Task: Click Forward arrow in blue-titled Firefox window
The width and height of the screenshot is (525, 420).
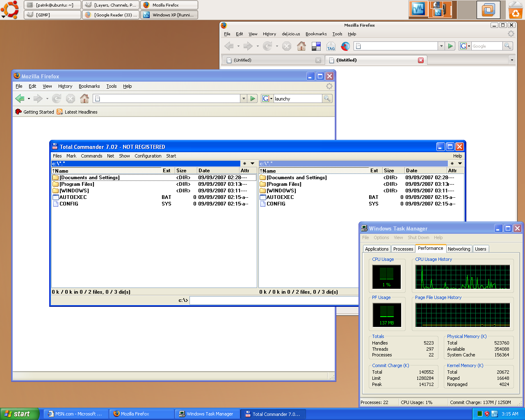Action: [x=38, y=98]
